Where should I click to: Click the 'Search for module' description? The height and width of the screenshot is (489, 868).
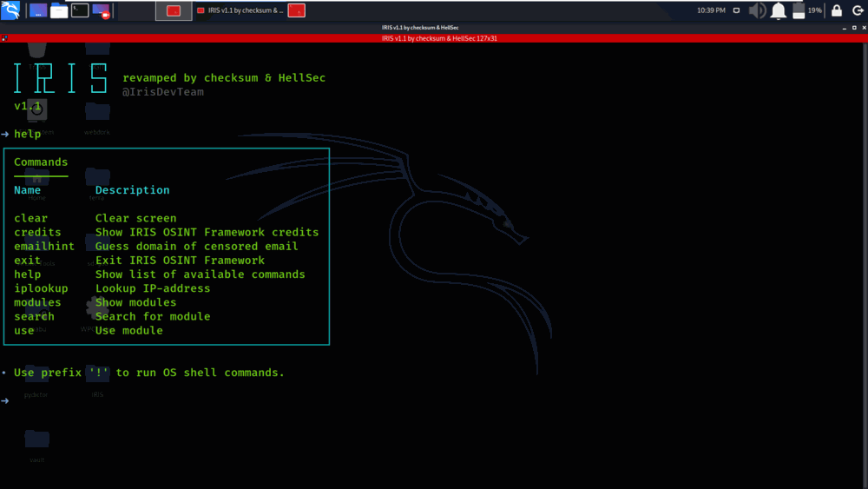coord(153,316)
